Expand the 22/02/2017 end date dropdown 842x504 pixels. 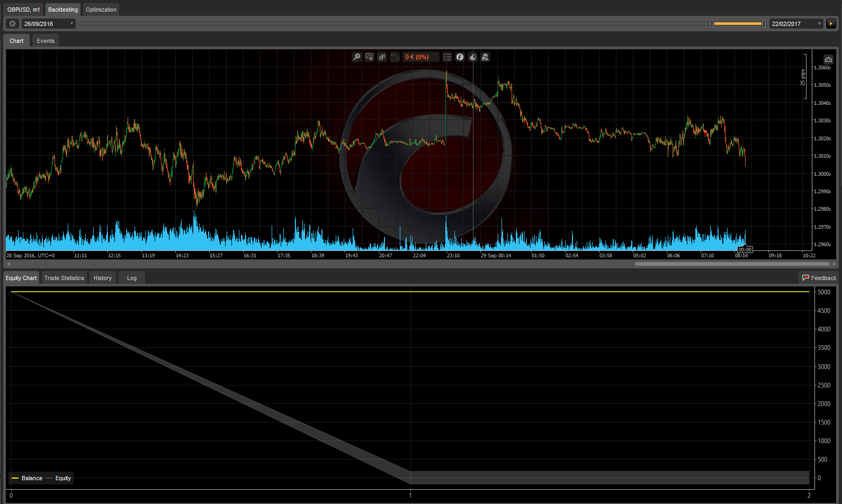click(x=819, y=24)
